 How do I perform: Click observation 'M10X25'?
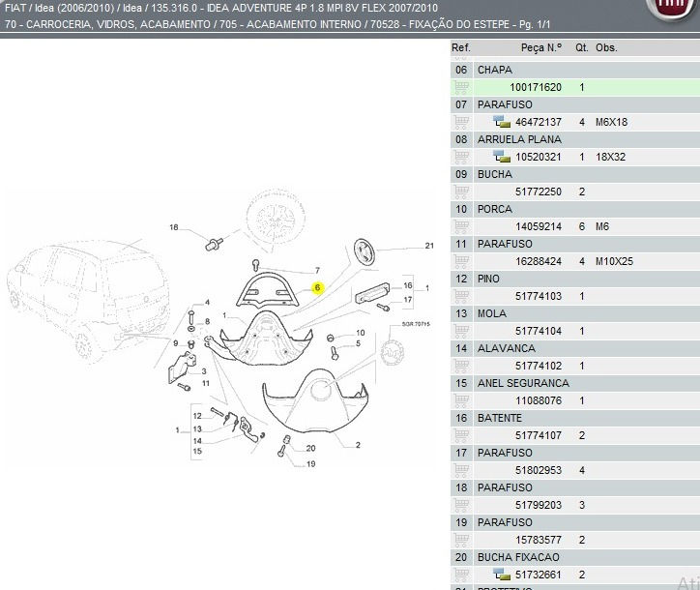tap(614, 261)
